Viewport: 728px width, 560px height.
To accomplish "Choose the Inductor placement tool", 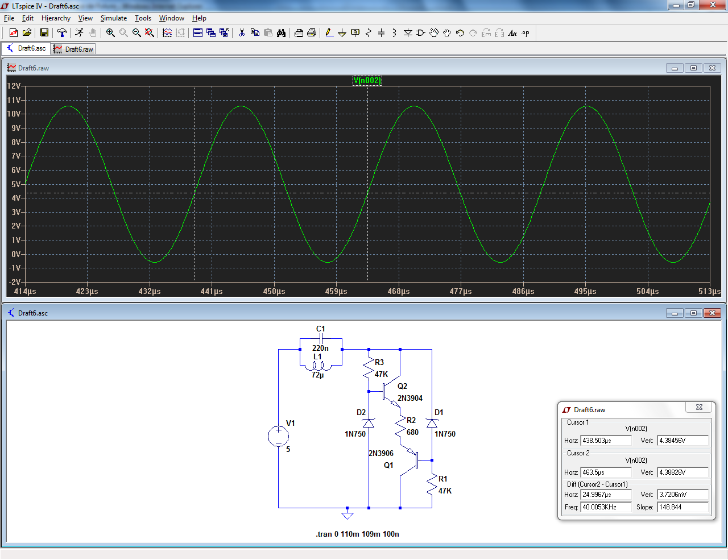I will pyautogui.click(x=394, y=33).
